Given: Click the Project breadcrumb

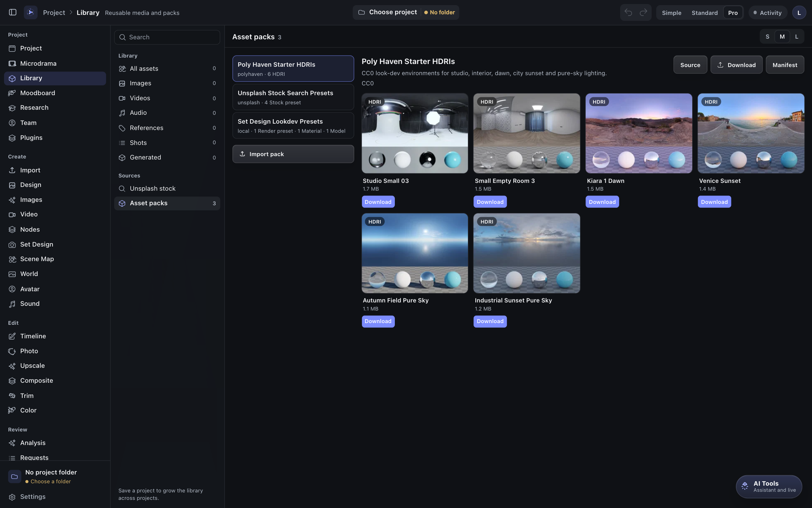Looking at the screenshot, I should 54,13.
